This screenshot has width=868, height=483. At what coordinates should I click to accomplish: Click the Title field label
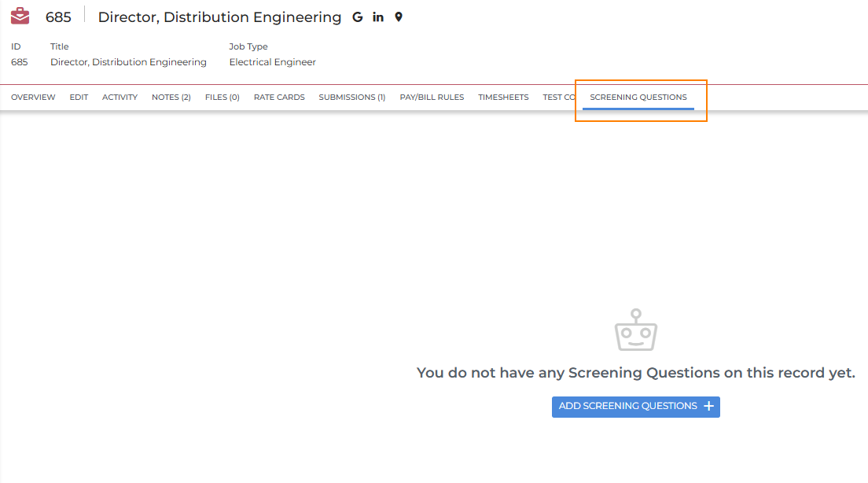click(59, 46)
